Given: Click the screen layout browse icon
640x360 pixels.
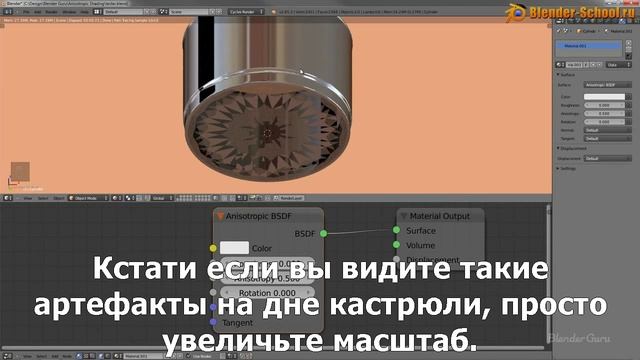Looking at the screenshot, I should pos(98,12).
